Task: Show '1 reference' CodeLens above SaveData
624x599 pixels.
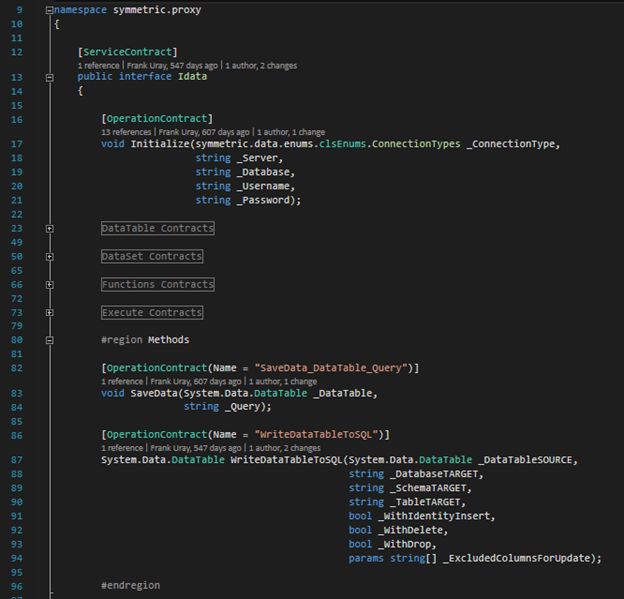Action: [122, 381]
